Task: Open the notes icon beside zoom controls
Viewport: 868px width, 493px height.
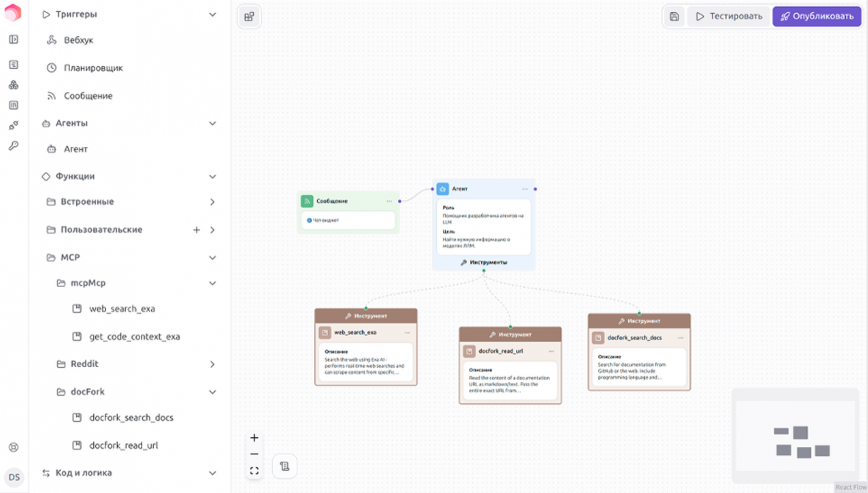Action: (x=285, y=466)
